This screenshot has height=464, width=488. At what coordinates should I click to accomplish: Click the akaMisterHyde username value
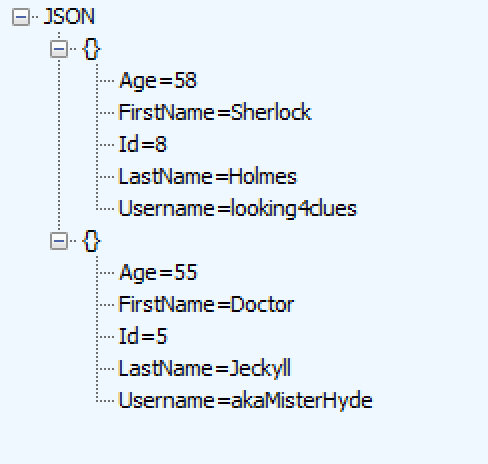302,401
